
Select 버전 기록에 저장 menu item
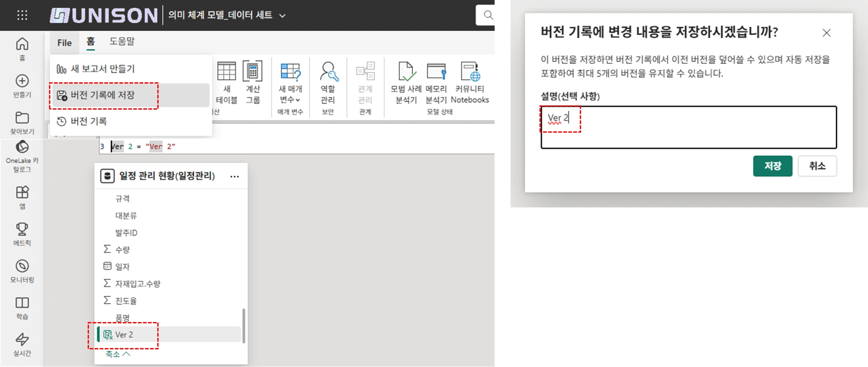coord(103,95)
